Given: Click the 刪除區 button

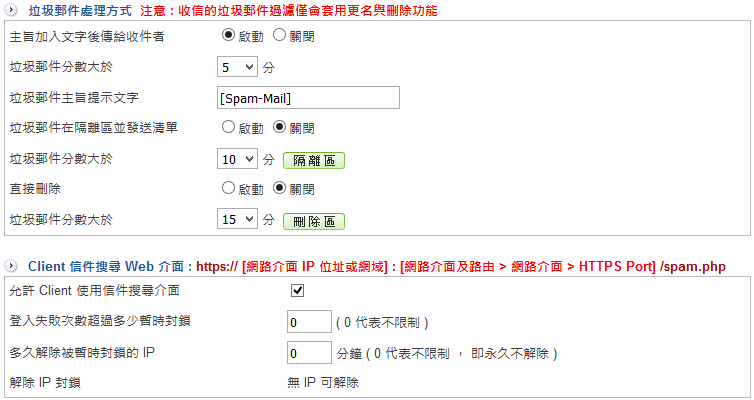Looking at the screenshot, I should (314, 221).
